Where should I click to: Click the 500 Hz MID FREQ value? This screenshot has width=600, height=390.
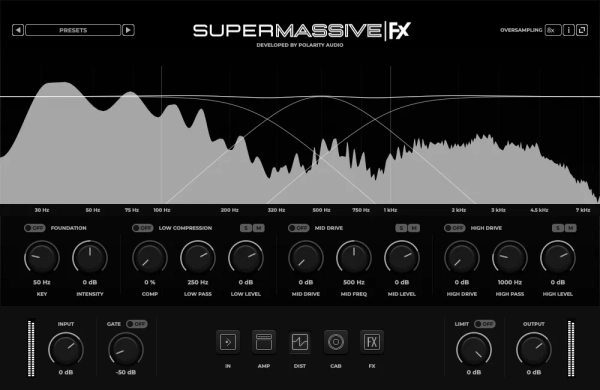pos(354,282)
